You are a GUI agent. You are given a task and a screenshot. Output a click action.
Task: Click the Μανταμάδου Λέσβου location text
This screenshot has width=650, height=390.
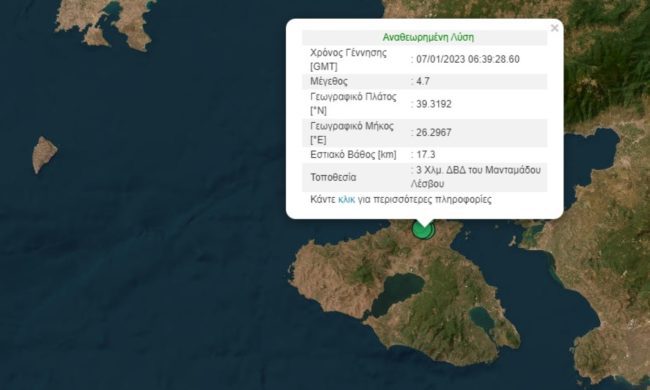pyautogui.click(x=476, y=177)
